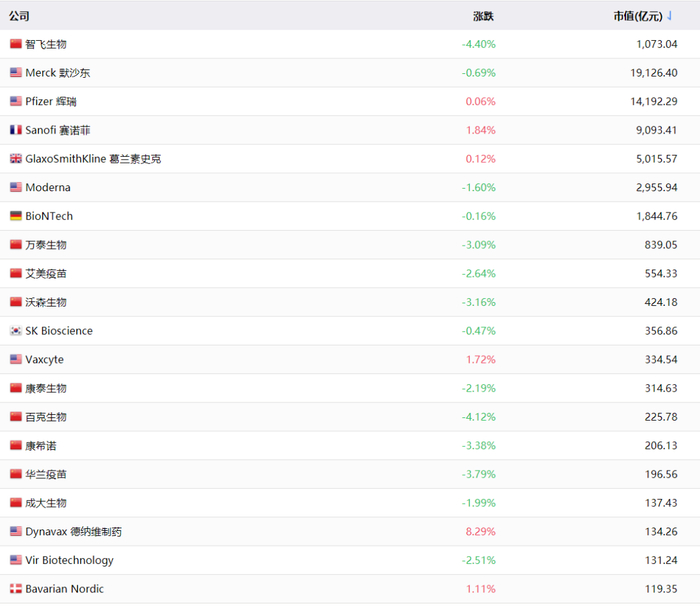Viewport: 700px width, 606px height.
Task: Sort by market cap using the arrow icon
Action: pyautogui.click(x=669, y=16)
